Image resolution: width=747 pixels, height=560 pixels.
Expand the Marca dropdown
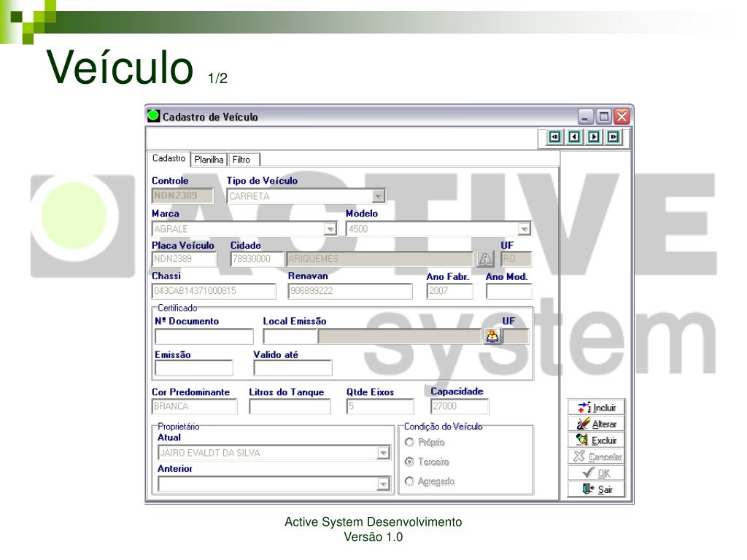tap(330, 230)
